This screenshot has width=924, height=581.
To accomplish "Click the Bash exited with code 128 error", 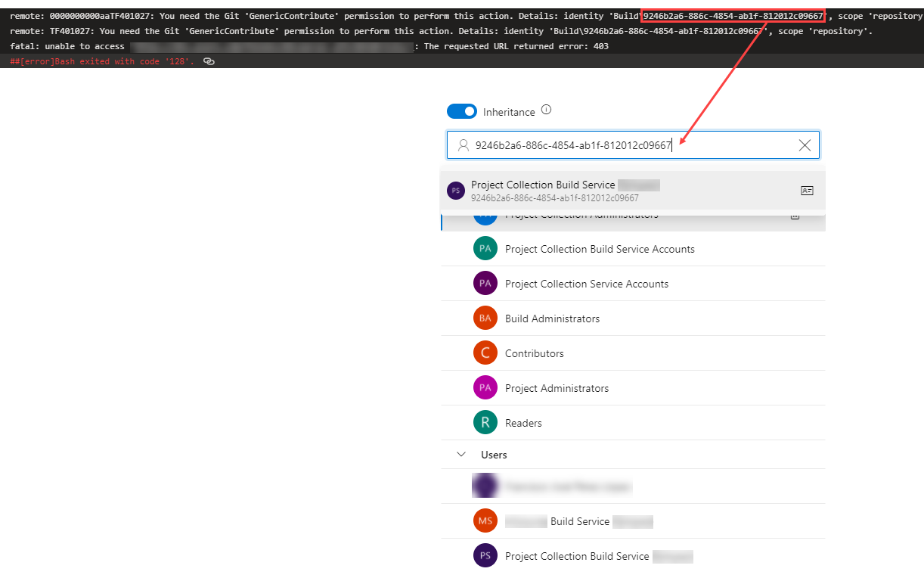I will pos(102,61).
